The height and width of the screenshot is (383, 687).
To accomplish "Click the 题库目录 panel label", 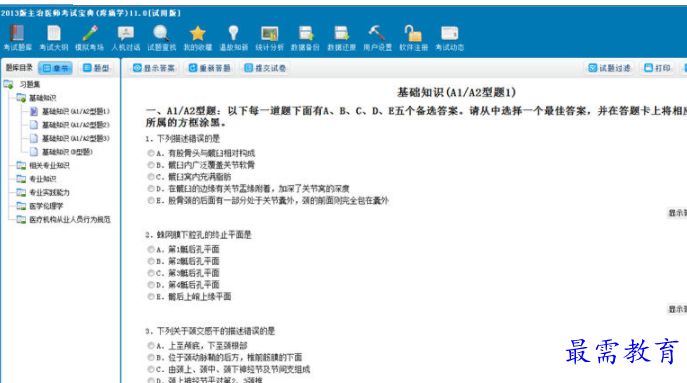I will (x=19, y=67).
